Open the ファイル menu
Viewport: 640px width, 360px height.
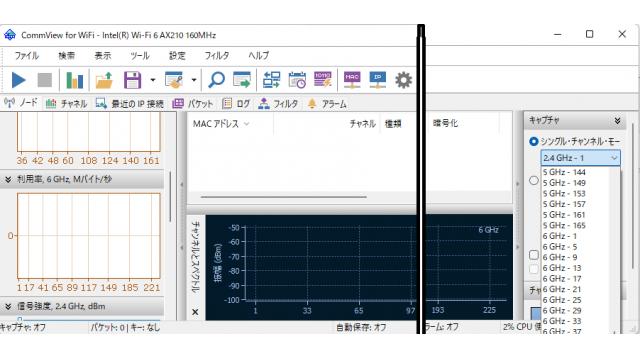[x=27, y=56]
